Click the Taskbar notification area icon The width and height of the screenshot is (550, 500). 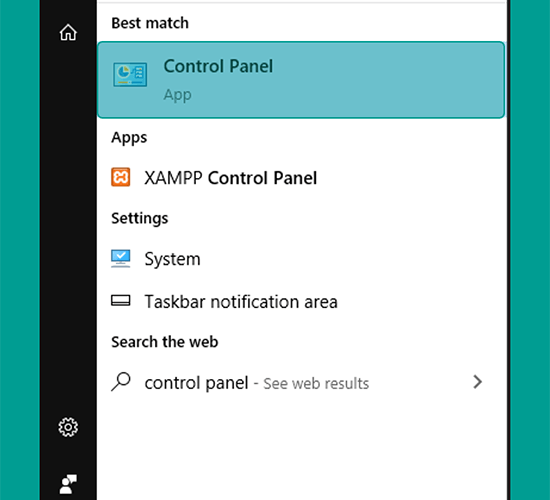click(121, 301)
